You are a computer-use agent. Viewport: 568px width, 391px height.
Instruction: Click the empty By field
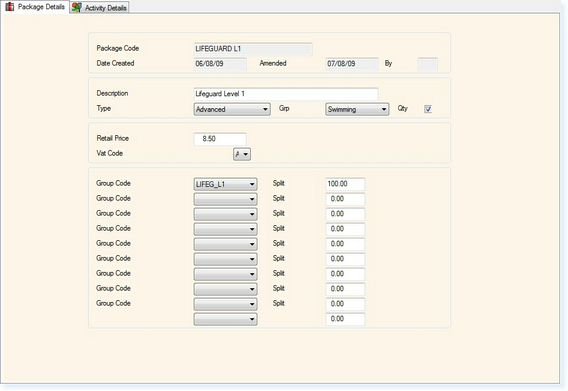pos(427,64)
